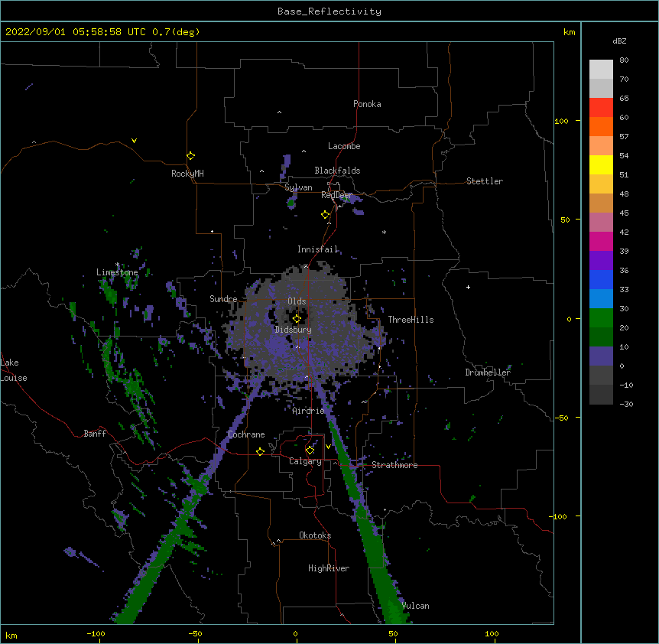Click the -100 tick on horizontal axis
Screen dimensions: 659x644
(x=96, y=633)
